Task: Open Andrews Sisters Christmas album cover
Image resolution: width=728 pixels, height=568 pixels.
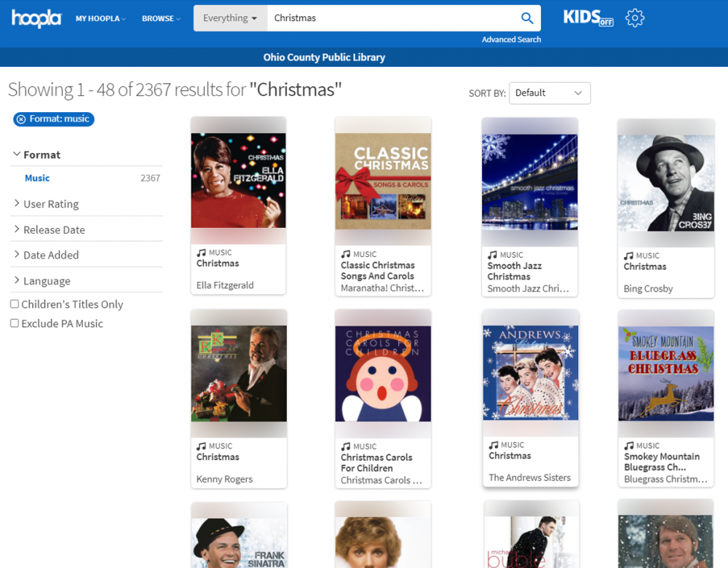Action: coord(531,373)
